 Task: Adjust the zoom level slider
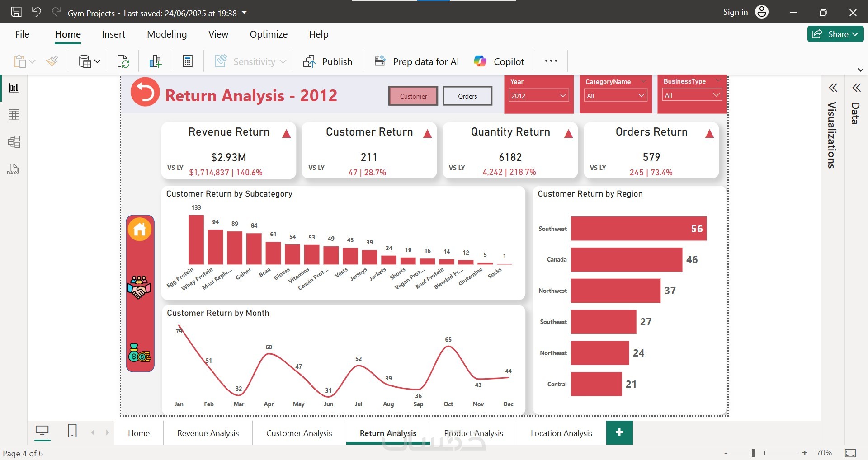coord(753,453)
